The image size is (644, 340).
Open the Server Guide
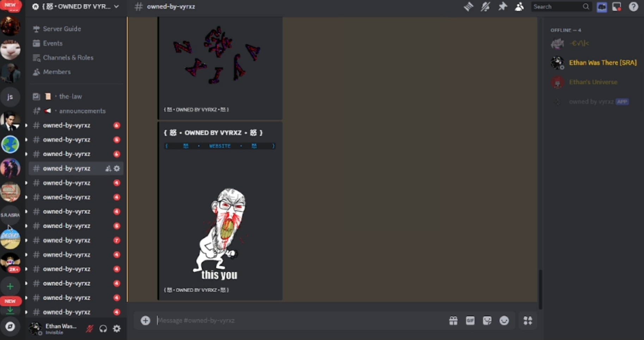coord(62,29)
